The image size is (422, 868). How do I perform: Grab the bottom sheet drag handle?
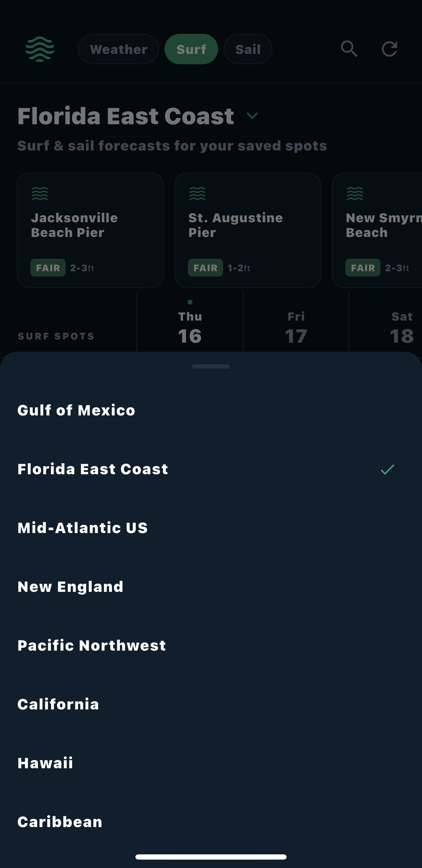[x=211, y=366]
